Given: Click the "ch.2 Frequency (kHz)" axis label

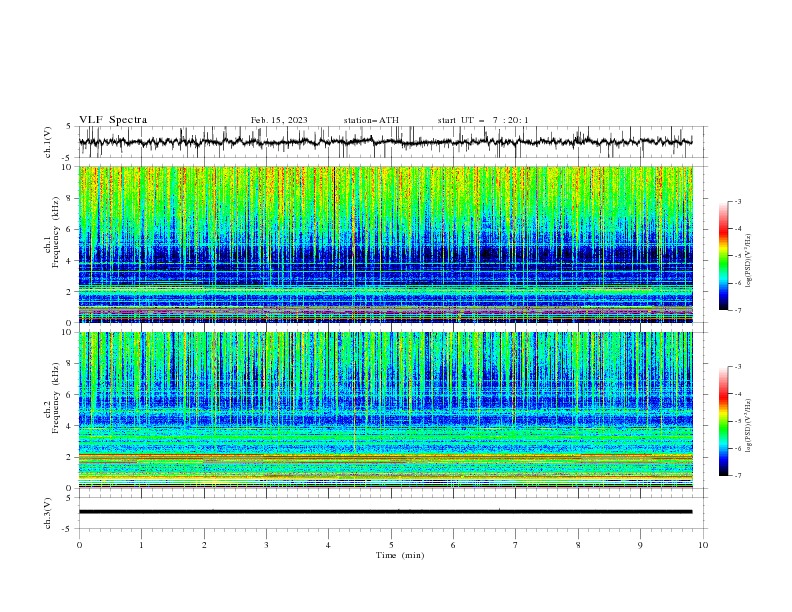Looking at the screenshot, I should point(52,397).
